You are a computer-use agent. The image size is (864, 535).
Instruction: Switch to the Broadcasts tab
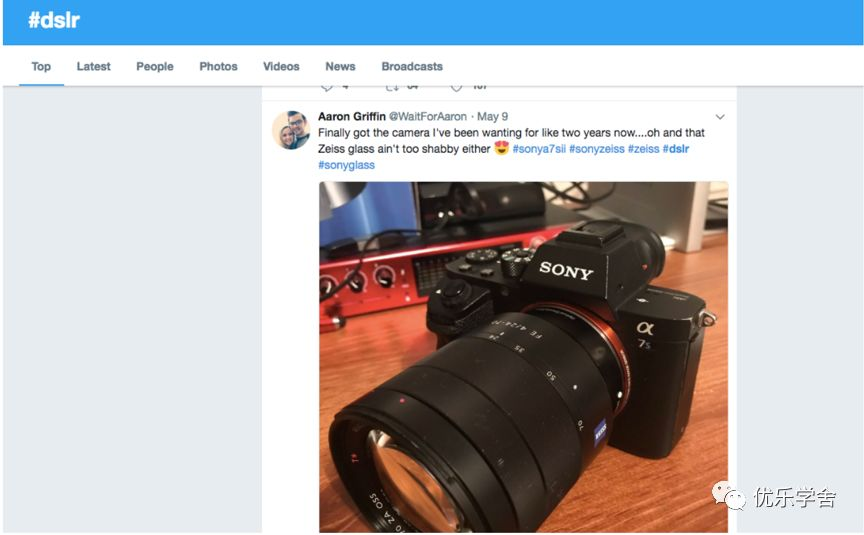click(412, 66)
